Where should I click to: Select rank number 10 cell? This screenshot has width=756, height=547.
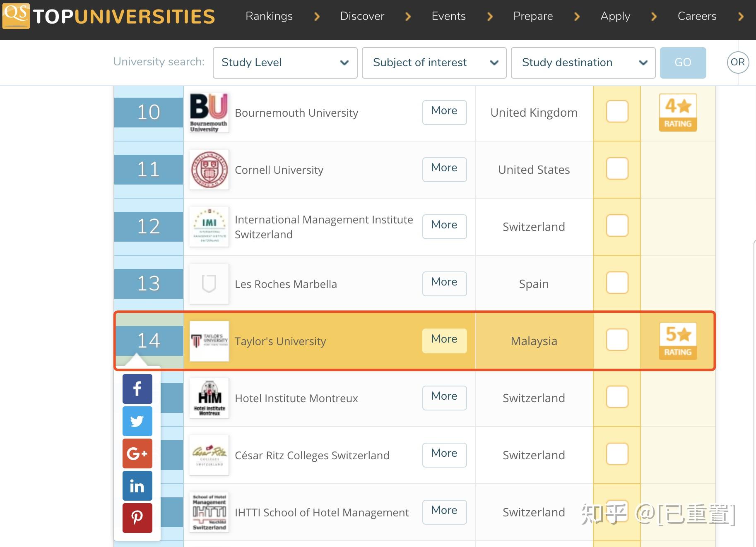click(x=149, y=113)
